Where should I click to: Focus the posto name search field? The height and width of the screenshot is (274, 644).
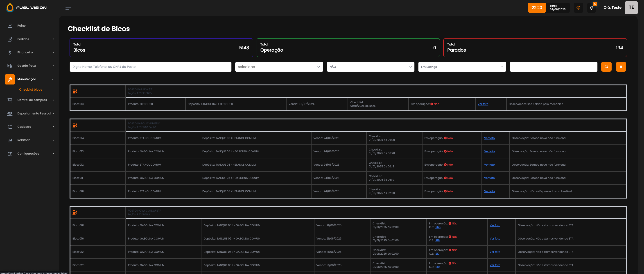tap(150, 67)
